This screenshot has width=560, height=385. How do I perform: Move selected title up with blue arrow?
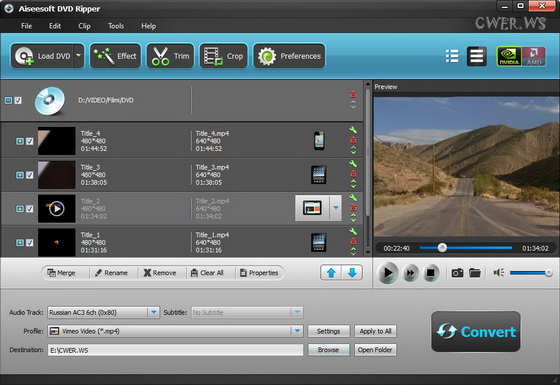[331, 273]
